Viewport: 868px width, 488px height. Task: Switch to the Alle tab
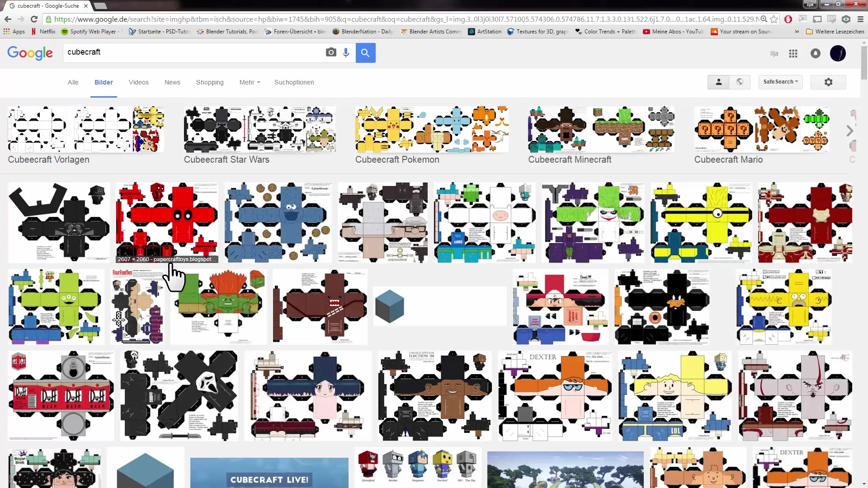(73, 82)
